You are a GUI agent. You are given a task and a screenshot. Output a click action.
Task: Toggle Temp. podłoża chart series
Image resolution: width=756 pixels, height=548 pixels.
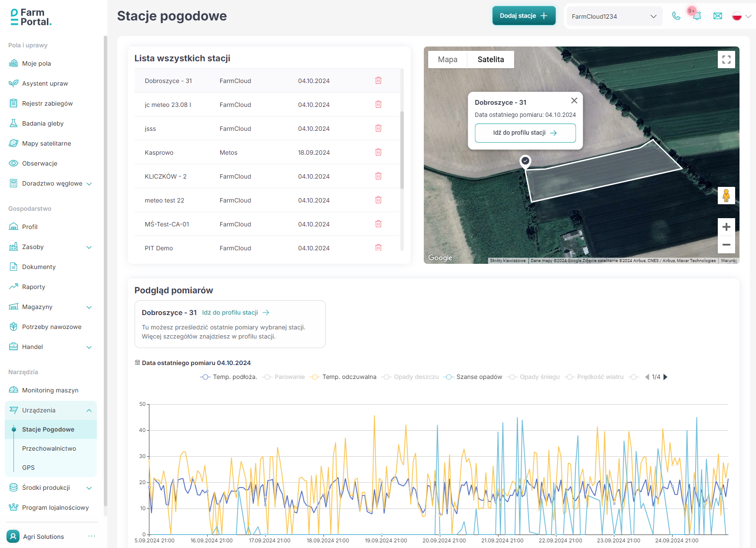tap(228, 377)
